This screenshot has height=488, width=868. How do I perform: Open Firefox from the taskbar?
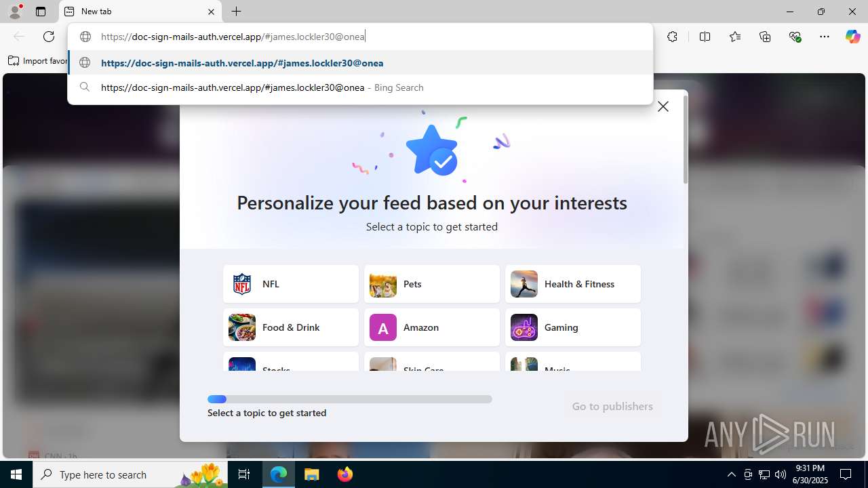pos(345,474)
